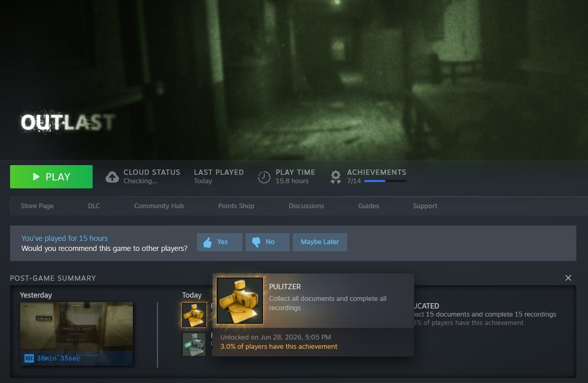Click the cloud status upload icon

[x=112, y=177]
